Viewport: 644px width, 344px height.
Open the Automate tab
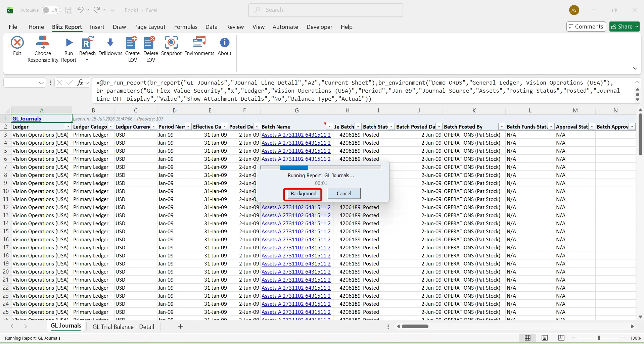click(285, 27)
